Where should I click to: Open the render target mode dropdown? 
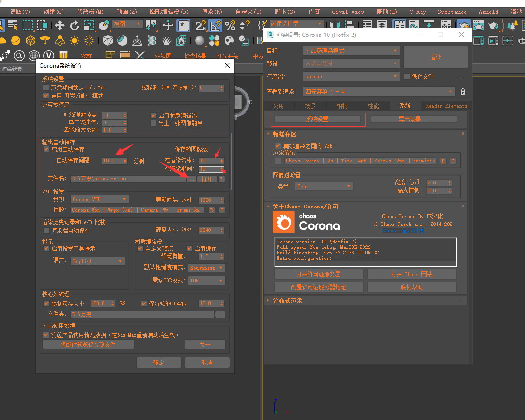tap(351, 51)
